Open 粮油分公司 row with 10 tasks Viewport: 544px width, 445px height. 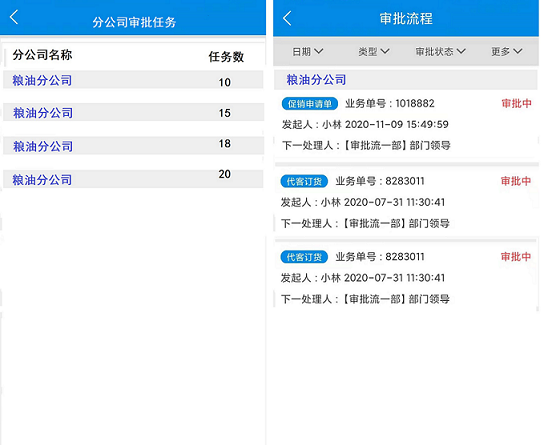(x=133, y=80)
